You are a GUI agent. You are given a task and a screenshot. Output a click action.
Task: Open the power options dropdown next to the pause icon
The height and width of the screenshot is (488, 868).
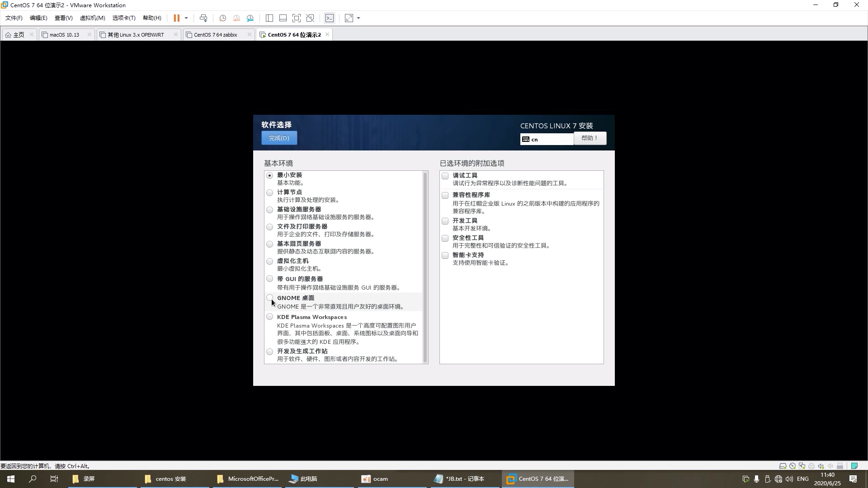tap(186, 18)
